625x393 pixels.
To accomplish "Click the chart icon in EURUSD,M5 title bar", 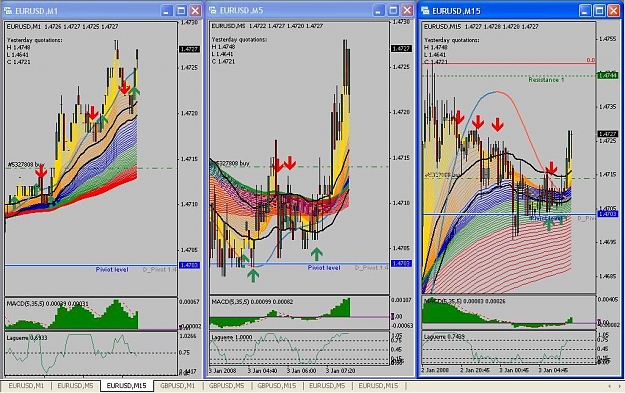I will pyautogui.click(x=213, y=10).
